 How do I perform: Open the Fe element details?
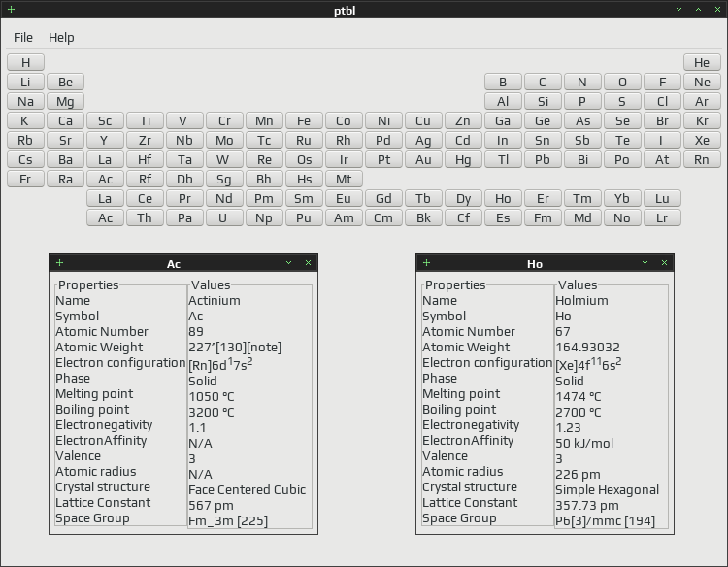point(304,120)
